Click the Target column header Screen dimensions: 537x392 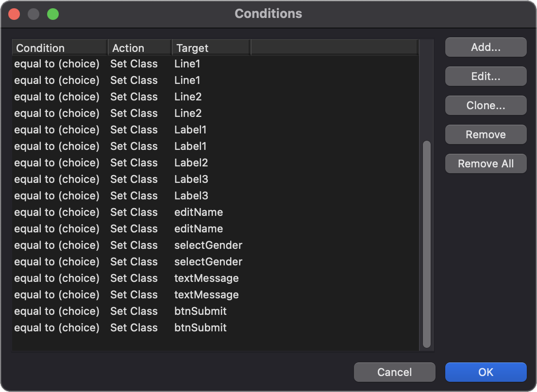point(211,48)
